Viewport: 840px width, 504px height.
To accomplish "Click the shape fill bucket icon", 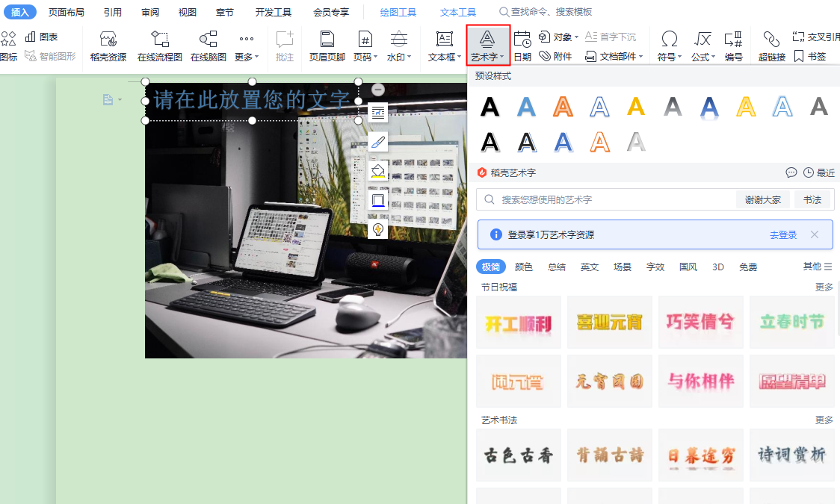I will point(378,171).
